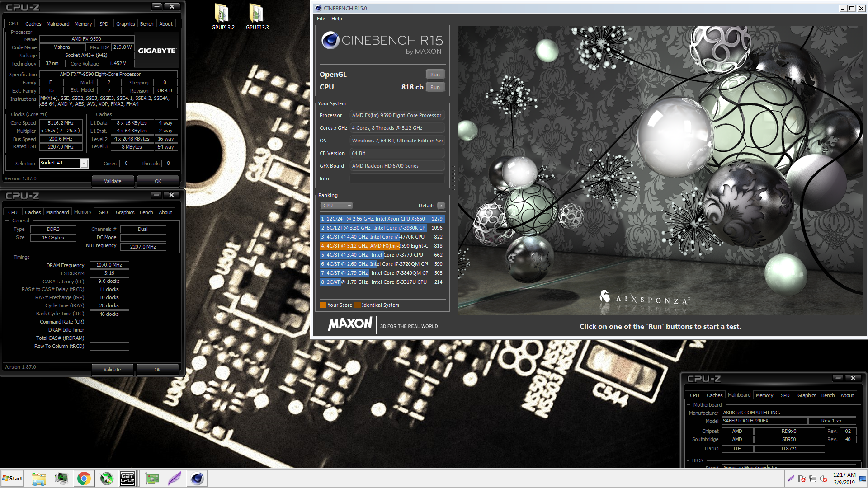This screenshot has height=488, width=868.
Task: Switch to SPD tab in top CPU-Z
Action: pyautogui.click(x=104, y=24)
